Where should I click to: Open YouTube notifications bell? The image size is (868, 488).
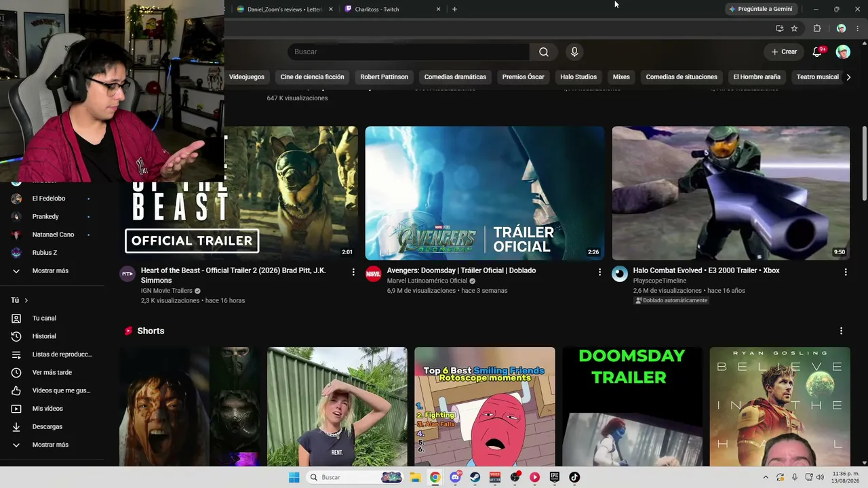[x=818, y=52]
